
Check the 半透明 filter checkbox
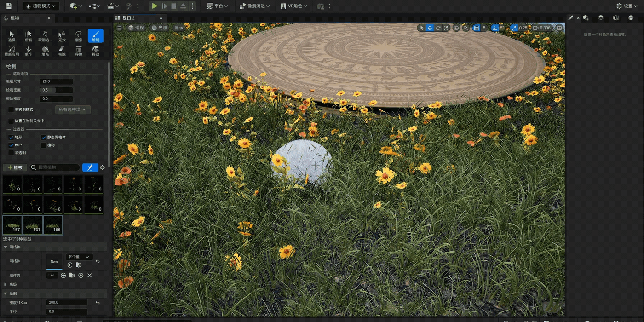(x=11, y=153)
